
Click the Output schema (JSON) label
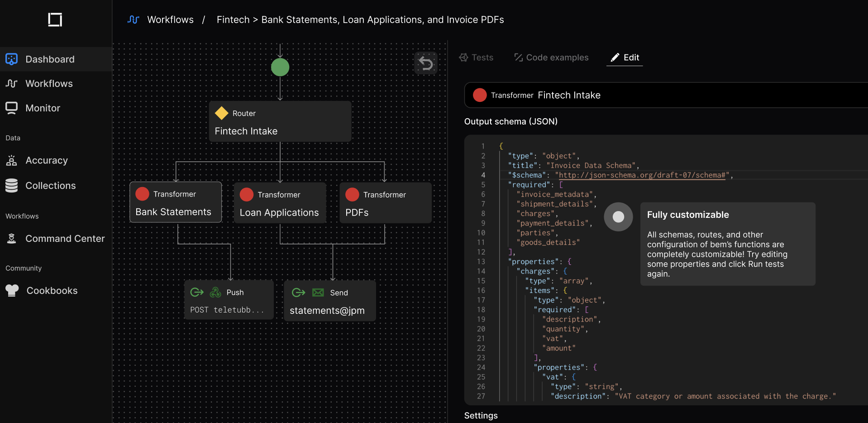coord(511,121)
